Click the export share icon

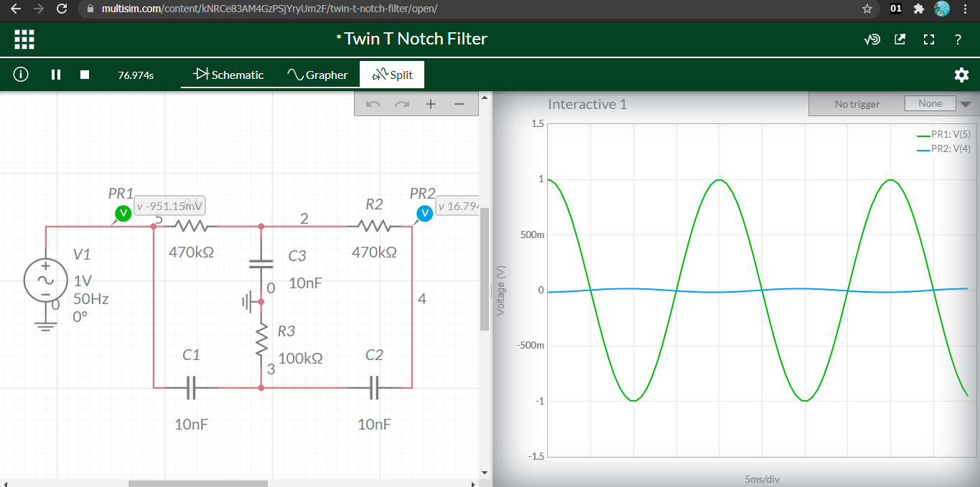point(900,39)
